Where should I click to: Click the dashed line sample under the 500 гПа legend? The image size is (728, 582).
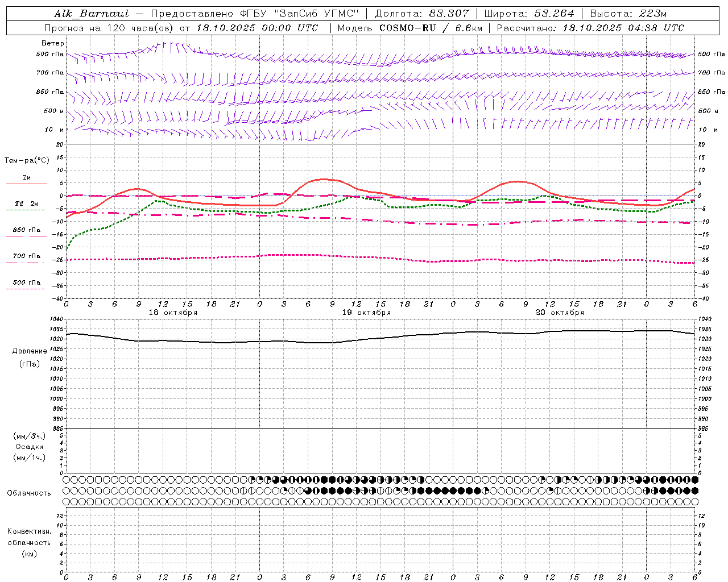26,289
